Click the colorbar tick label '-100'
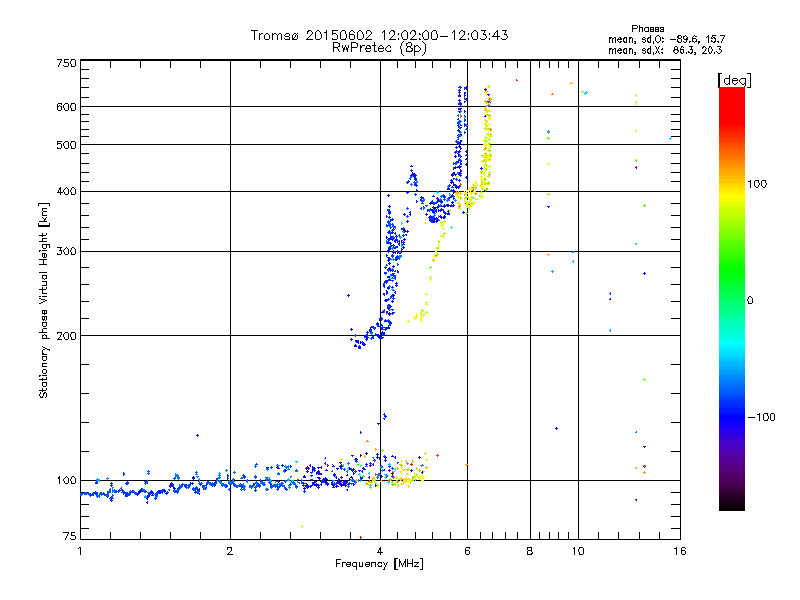Image resolution: width=800 pixels, height=600 pixels. tap(761, 417)
